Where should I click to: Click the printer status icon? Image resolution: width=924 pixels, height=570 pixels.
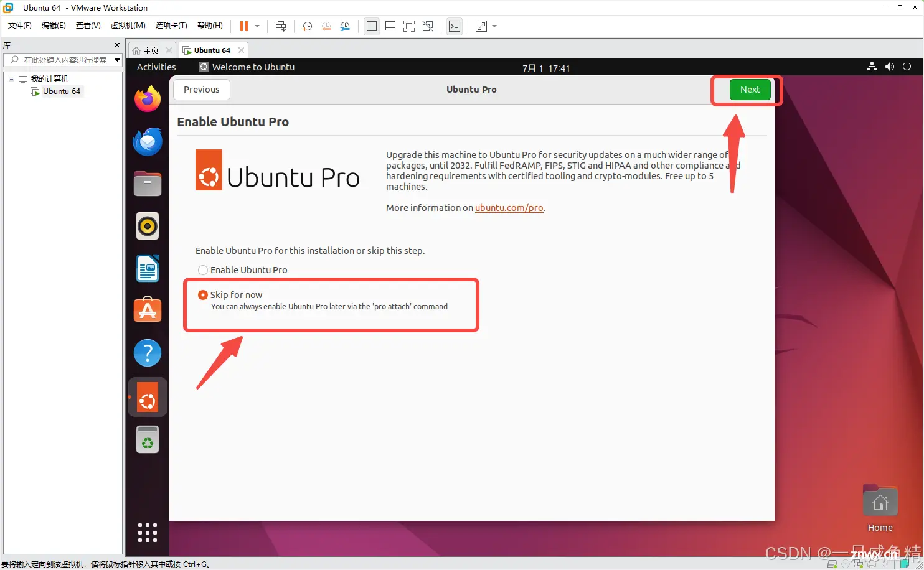point(873,564)
